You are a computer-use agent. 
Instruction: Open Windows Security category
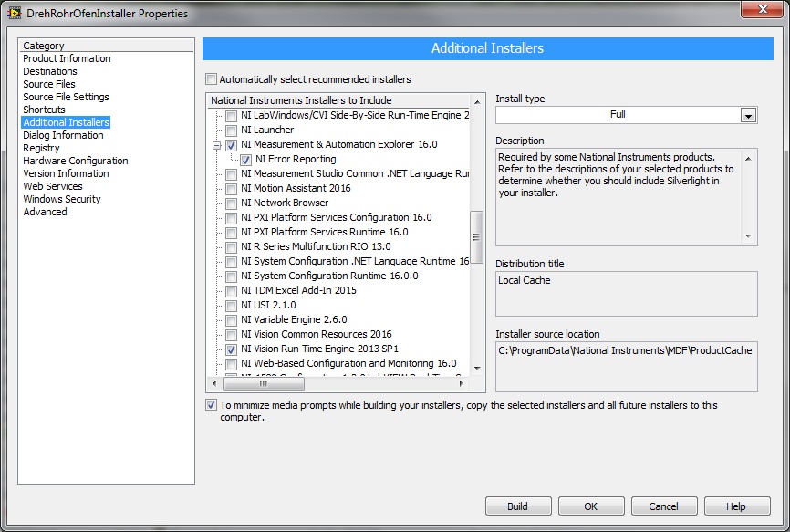point(61,199)
